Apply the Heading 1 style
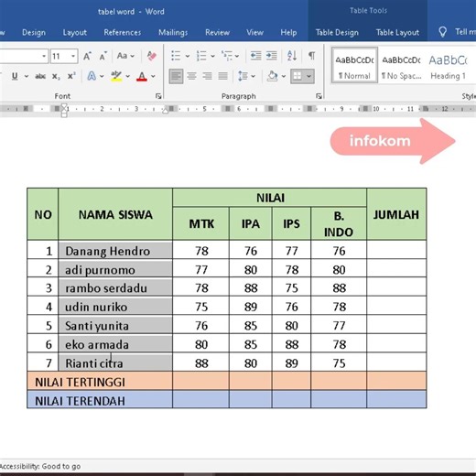The width and height of the screenshot is (476, 476). click(x=448, y=66)
